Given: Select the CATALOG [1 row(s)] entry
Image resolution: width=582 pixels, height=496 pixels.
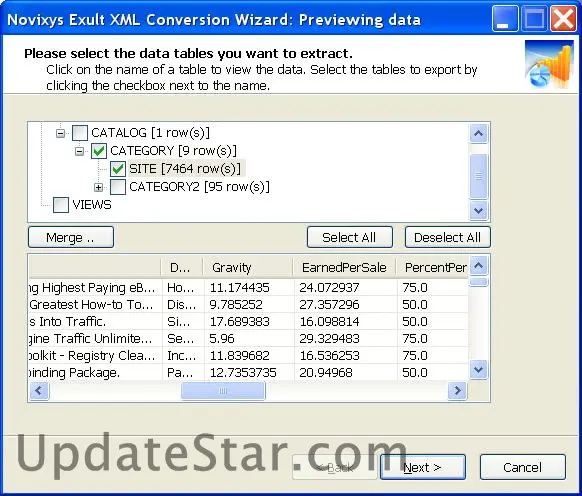Looking at the screenshot, I should 150,133.
